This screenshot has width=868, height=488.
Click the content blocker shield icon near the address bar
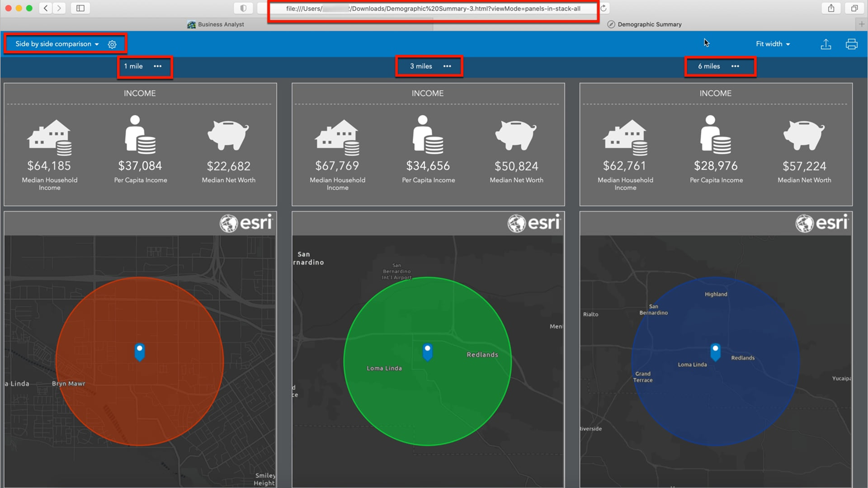243,8
